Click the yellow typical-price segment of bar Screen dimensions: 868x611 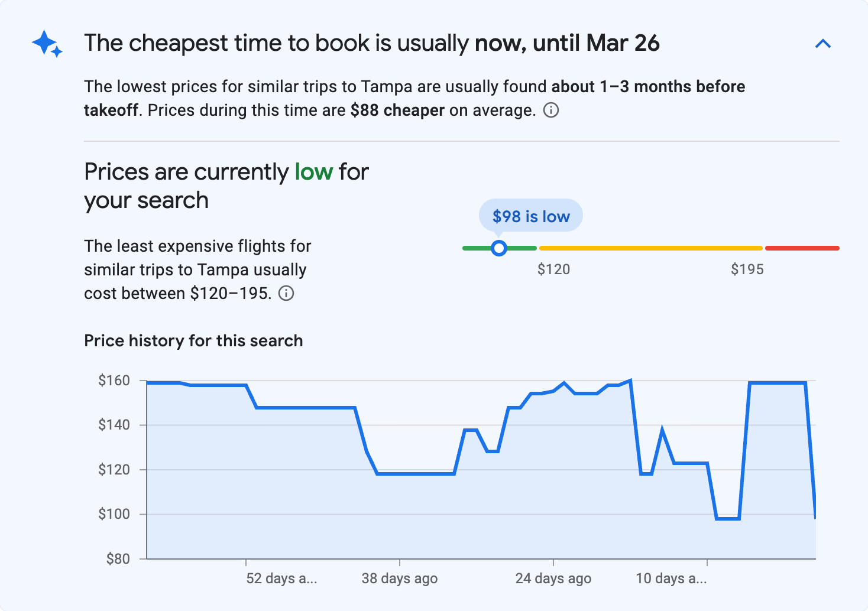coord(650,248)
